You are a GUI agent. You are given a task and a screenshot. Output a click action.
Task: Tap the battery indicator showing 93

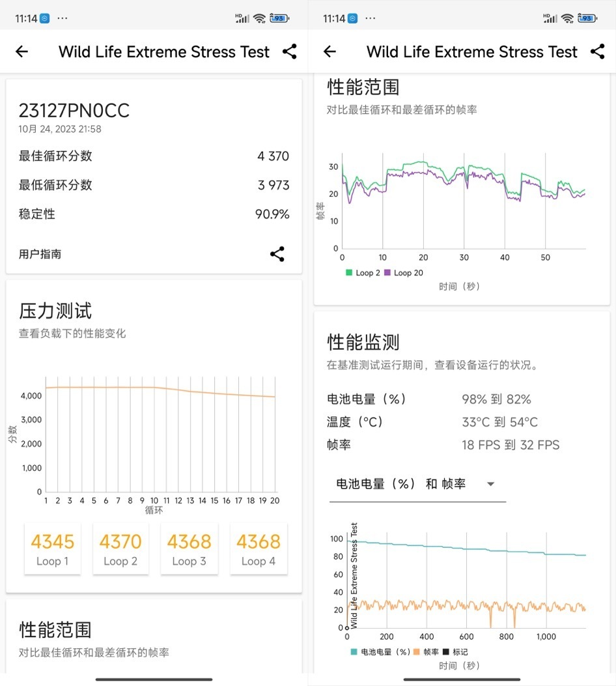[279, 18]
